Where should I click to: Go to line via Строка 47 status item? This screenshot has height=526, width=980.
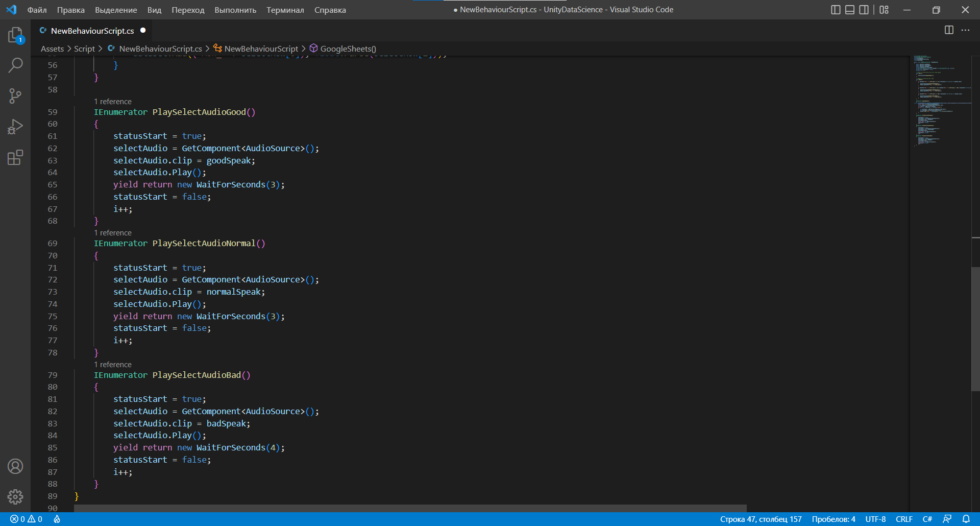click(x=761, y=519)
